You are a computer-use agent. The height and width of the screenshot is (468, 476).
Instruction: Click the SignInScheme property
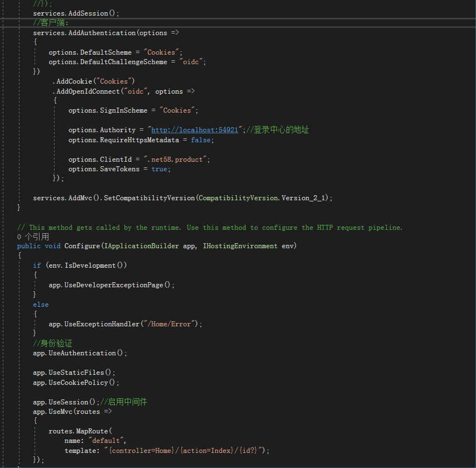pyautogui.click(x=124, y=110)
